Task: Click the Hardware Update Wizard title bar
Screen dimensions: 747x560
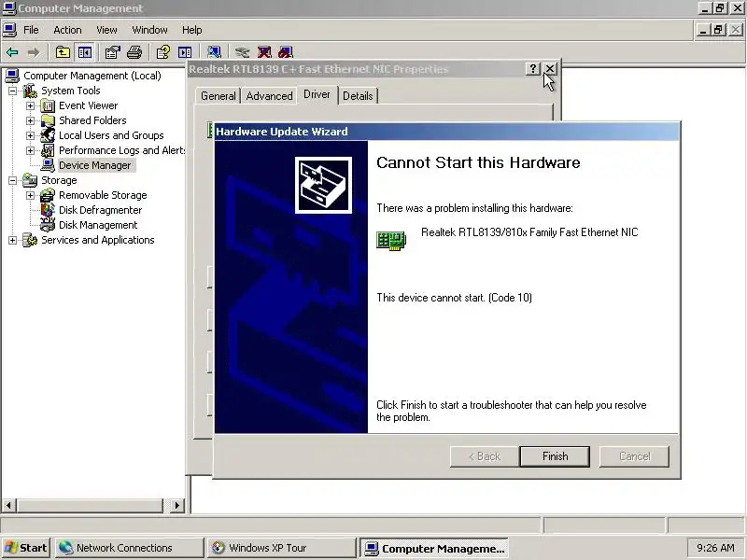Action: tap(447, 132)
